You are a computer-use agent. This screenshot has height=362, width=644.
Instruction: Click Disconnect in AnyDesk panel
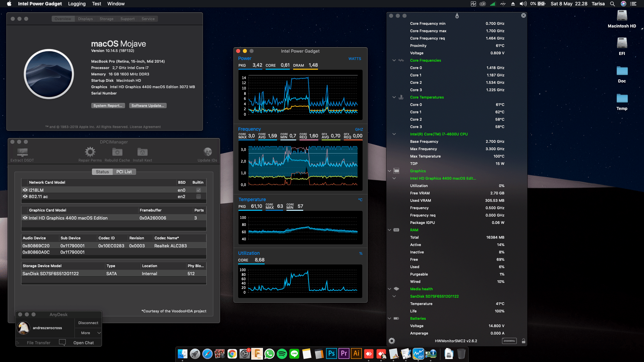coord(88,323)
